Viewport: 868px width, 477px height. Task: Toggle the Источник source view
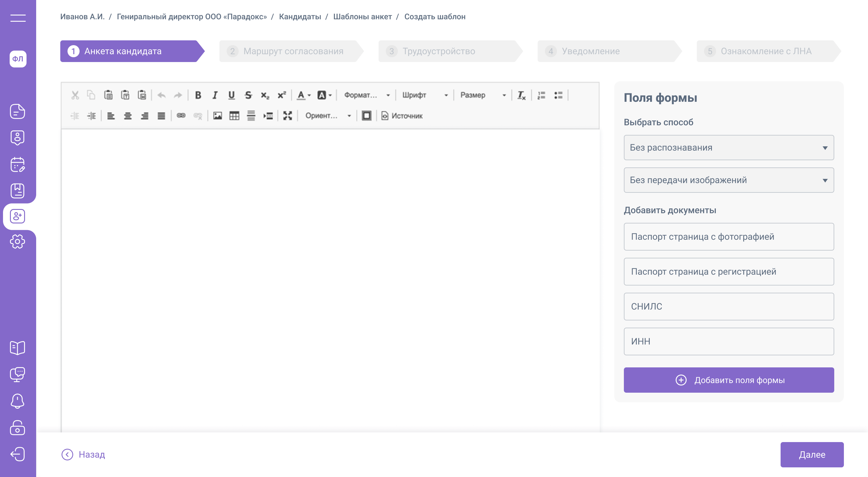(x=402, y=116)
